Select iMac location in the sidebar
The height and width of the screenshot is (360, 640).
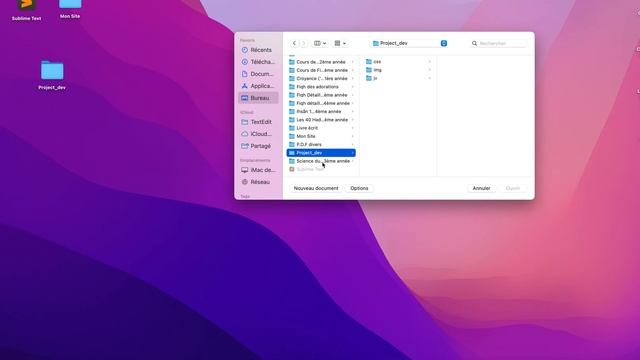coord(258,170)
